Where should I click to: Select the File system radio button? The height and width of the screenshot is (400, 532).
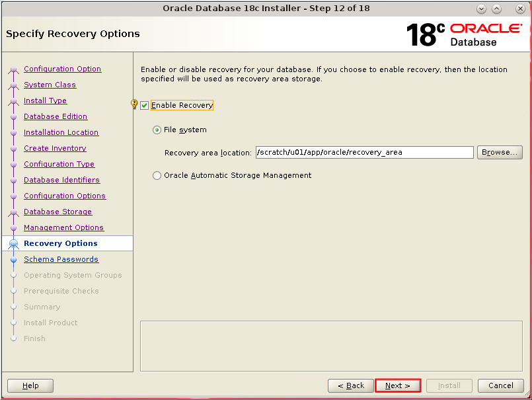pyautogui.click(x=157, y=130)
